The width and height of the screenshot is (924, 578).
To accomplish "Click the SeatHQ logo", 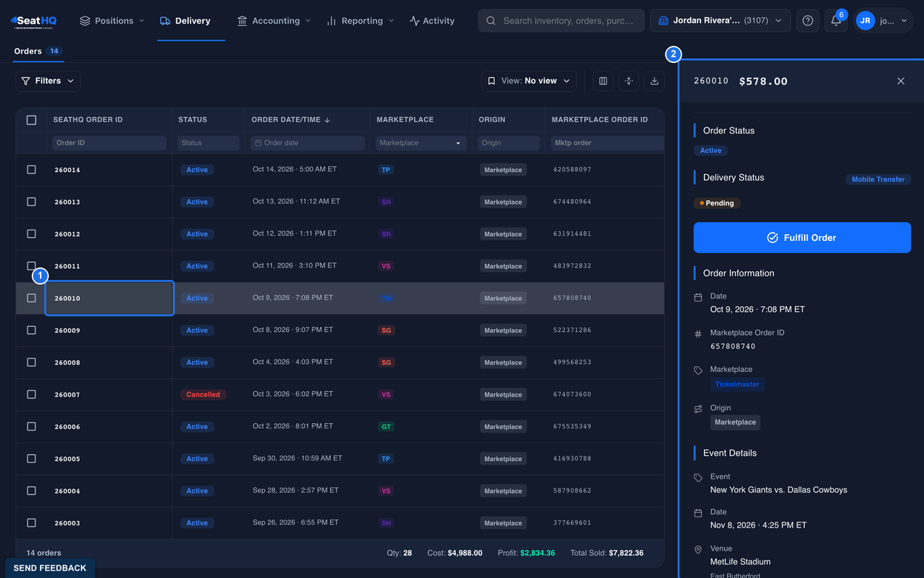I will click(33, 21).
